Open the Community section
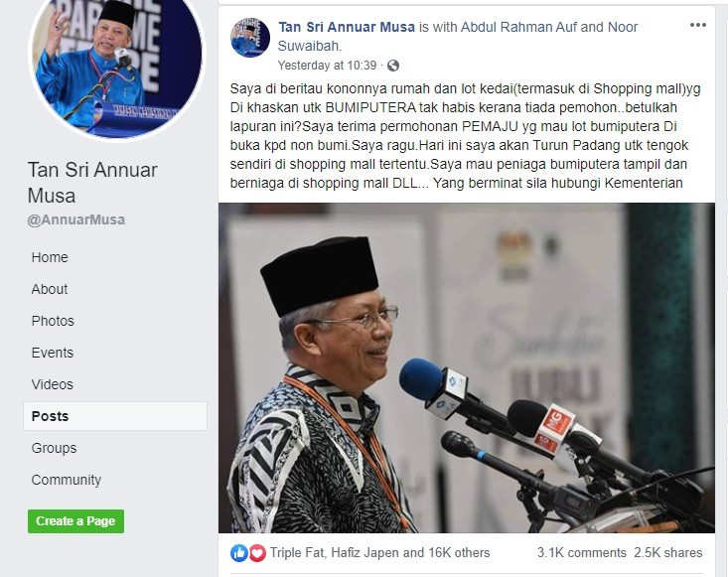The width and height of the screenshot is (728, 577). pos(67,480)
